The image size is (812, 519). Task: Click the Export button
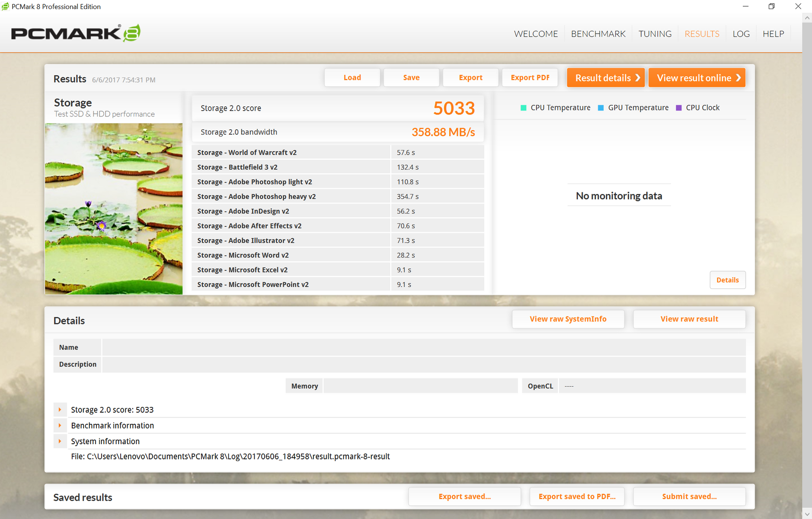470,77
